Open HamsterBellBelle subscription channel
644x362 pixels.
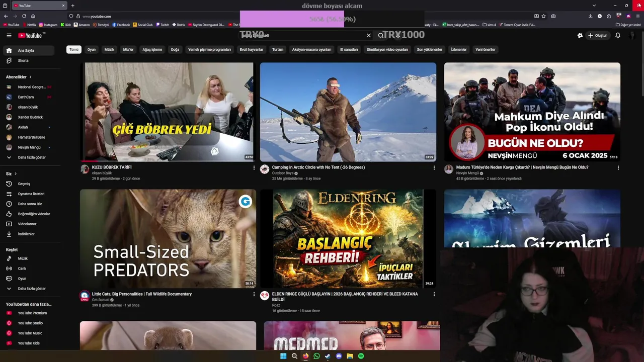click(29, 137)
